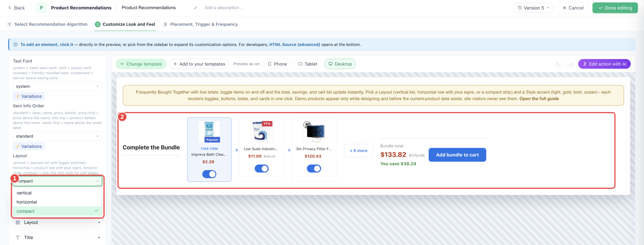Click the $172.06 struck-through price
644x245 pixels.
(417, 156)
